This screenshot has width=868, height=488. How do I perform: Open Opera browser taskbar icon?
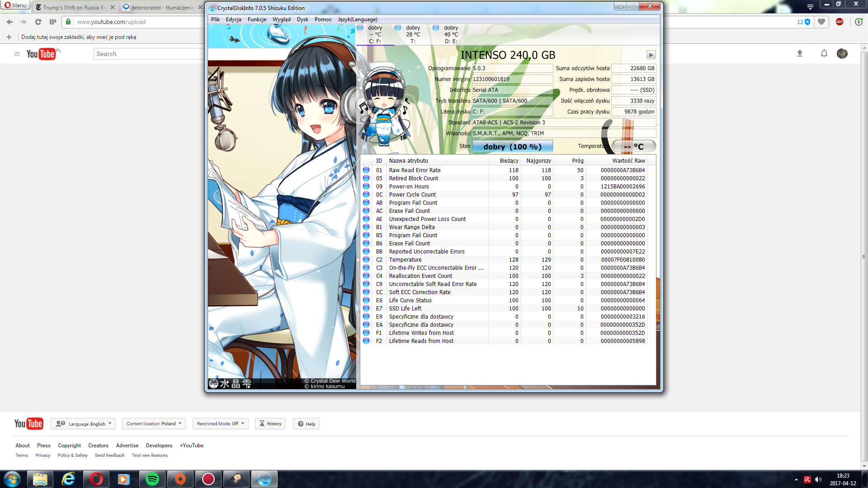96,479
